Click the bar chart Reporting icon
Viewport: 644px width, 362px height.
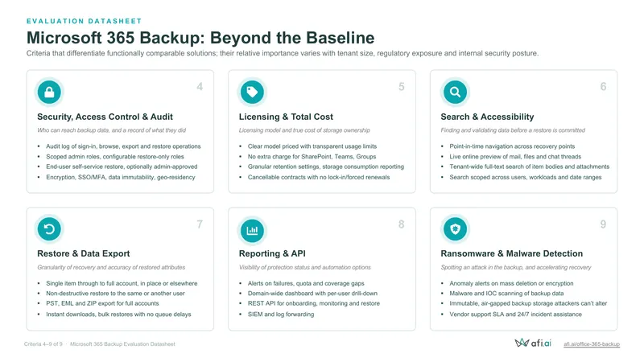coord(252,230)
